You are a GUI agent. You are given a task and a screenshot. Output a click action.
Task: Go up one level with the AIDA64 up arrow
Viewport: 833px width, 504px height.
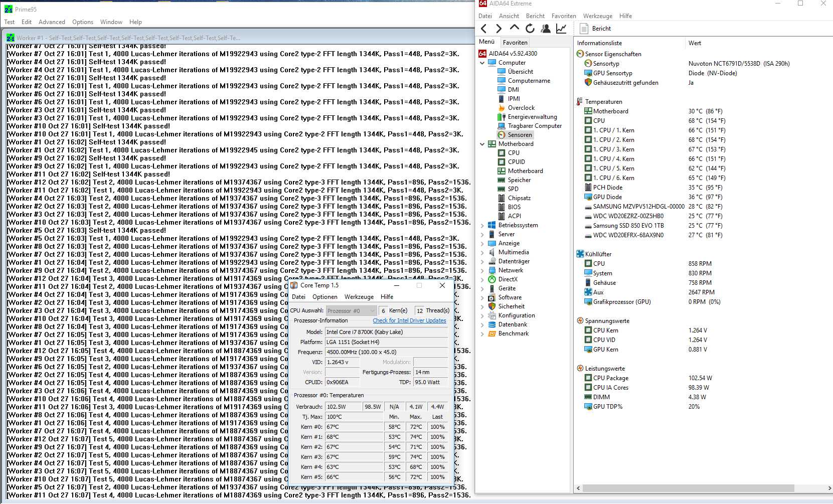[514, 28]
